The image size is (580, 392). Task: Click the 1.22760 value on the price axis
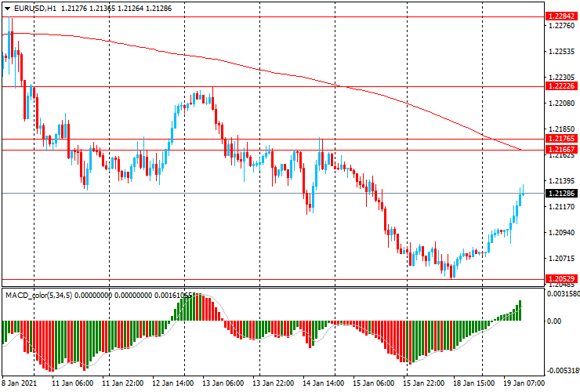point(562,26)
